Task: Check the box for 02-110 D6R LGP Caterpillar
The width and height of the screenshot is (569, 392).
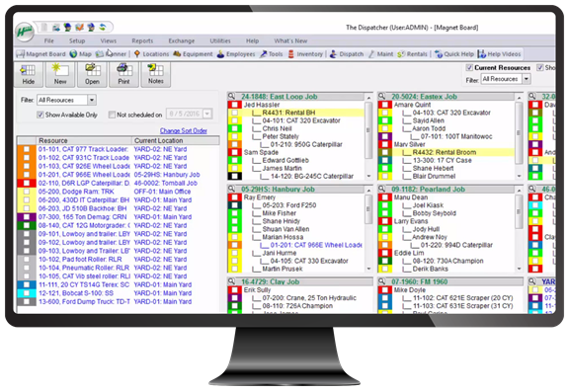Action: (27, 183)
